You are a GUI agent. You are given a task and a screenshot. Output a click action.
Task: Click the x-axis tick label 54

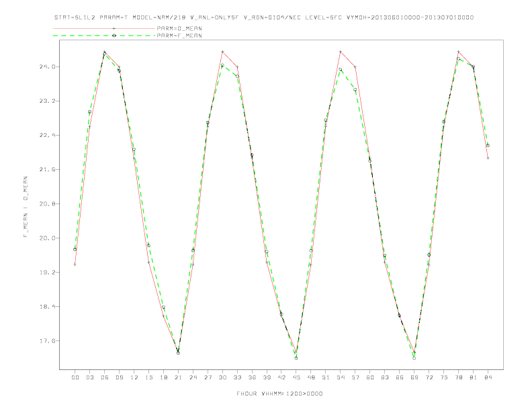[x=341, y=377]
